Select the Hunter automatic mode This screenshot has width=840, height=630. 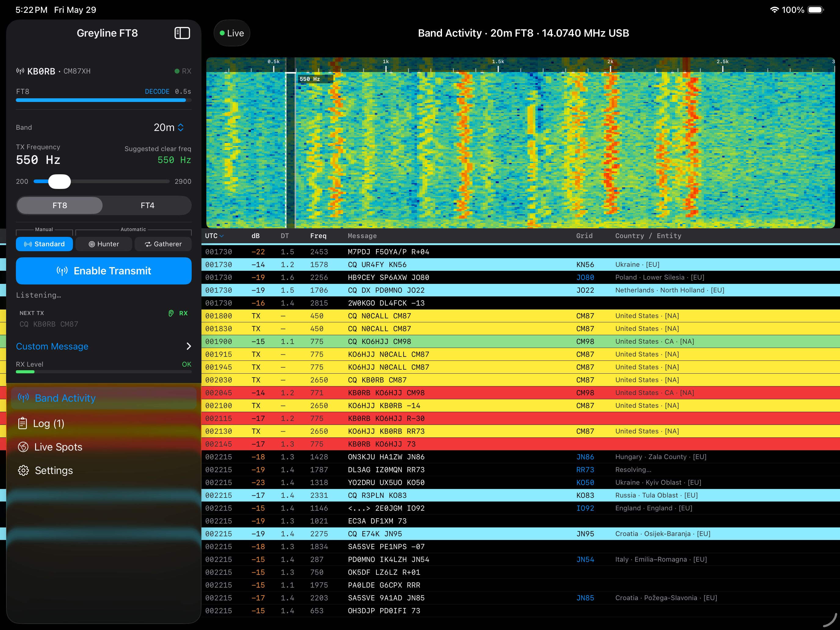[x=104, y=244]
